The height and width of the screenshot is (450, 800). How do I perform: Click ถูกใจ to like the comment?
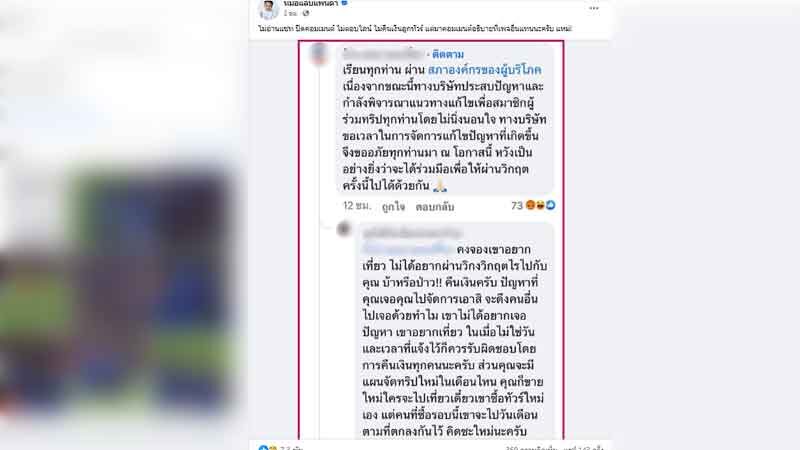[x=393, y=207]
